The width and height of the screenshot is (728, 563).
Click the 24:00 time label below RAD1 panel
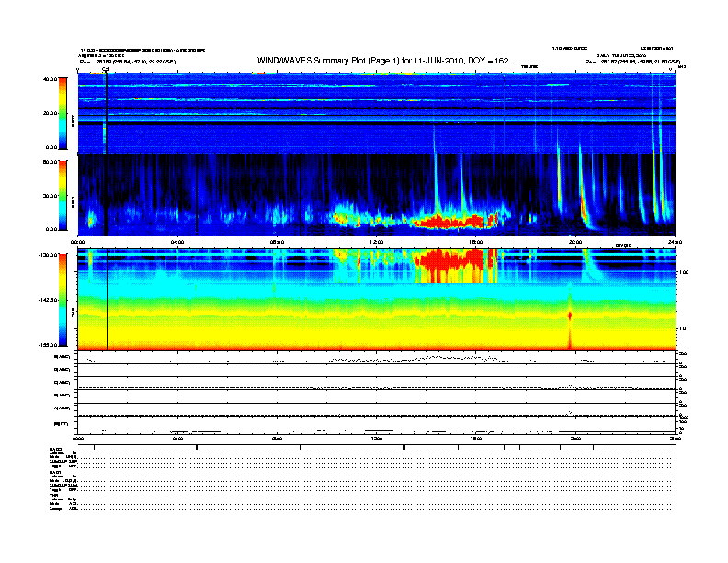(x=675, y=242)
